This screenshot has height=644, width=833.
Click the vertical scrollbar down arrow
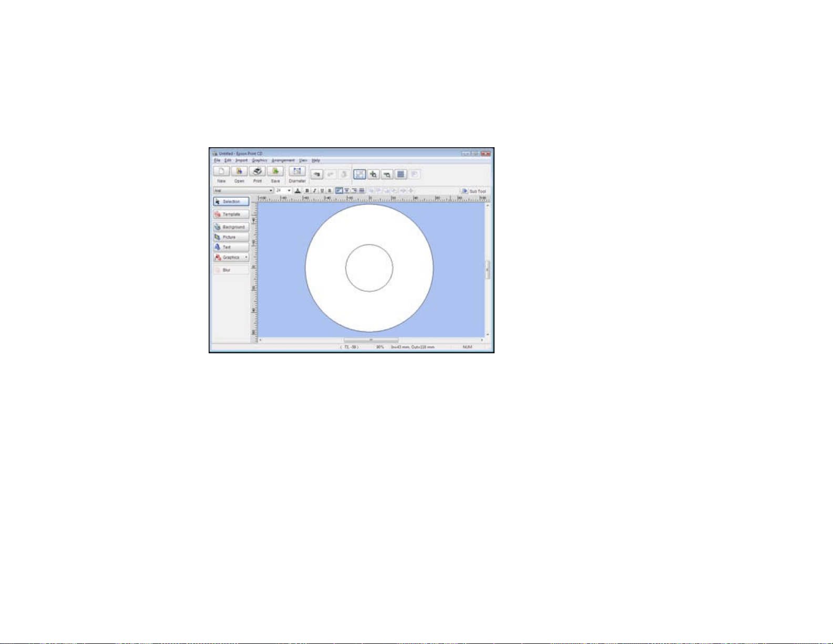pyautogui.click(x=488, y=334)
